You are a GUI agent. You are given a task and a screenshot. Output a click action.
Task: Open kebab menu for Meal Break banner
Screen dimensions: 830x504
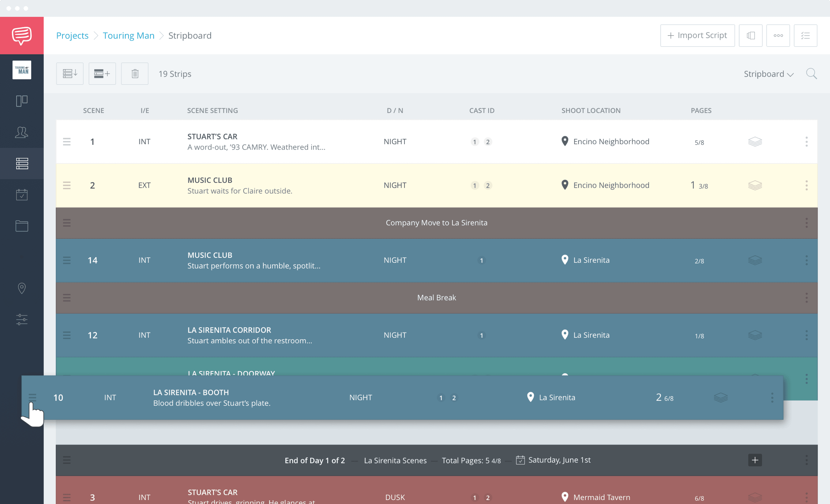(806, 298)
